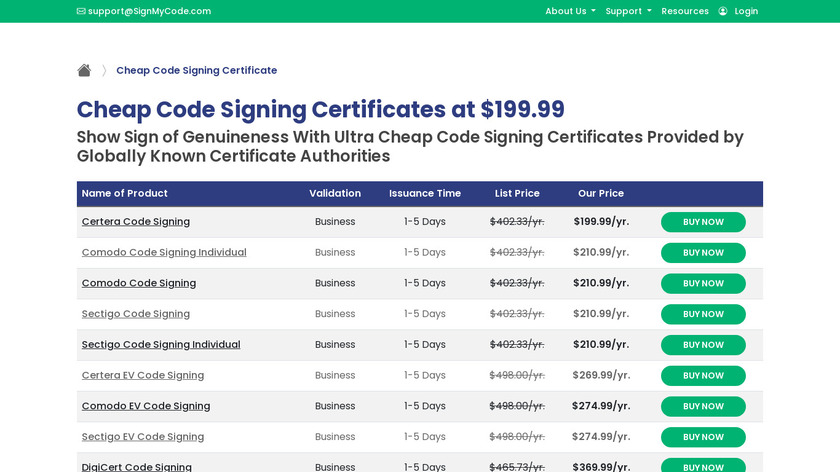Click the support@SignMyCode.com email link
The height and width of the screenshot is (472, 840).
pyautogui.click(x=149, y=11)
